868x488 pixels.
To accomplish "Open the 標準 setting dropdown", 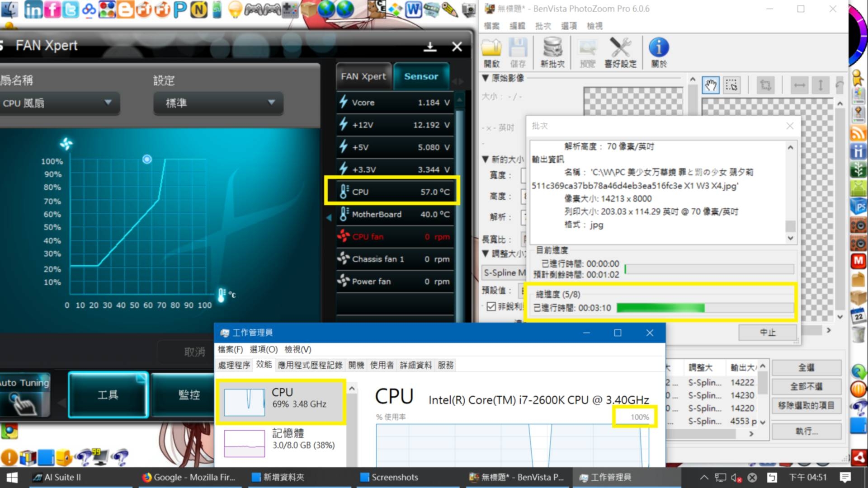I will pos(218,103).
